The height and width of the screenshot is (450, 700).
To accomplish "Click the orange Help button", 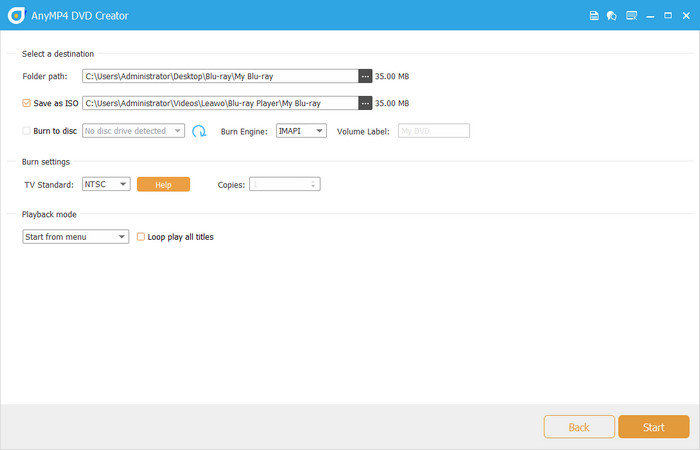I will [x=163, y=184].
